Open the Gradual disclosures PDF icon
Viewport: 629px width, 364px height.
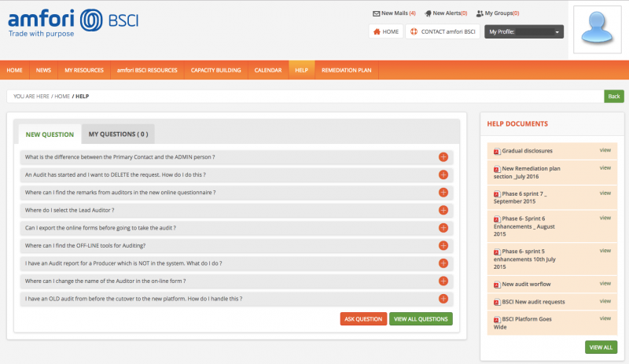click(496, 151)
